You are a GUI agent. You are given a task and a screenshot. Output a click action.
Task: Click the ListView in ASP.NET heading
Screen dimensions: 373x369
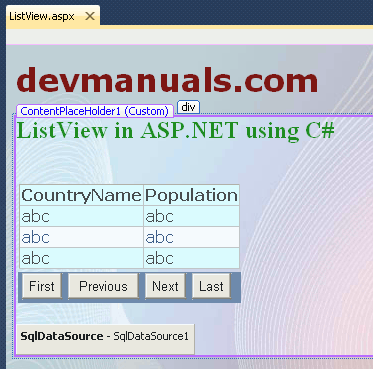(x=175, y=130)
